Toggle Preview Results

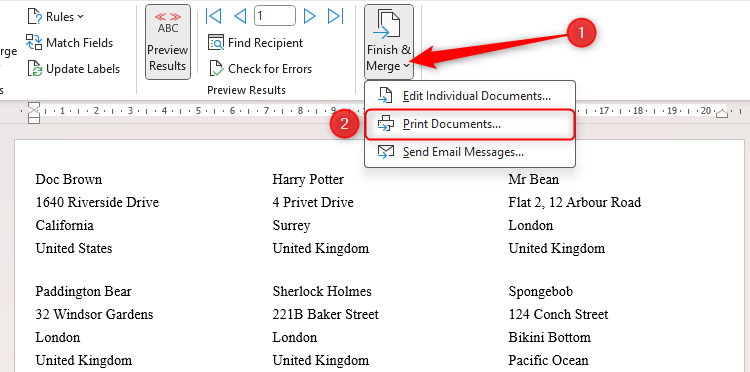tap(168, 42)
